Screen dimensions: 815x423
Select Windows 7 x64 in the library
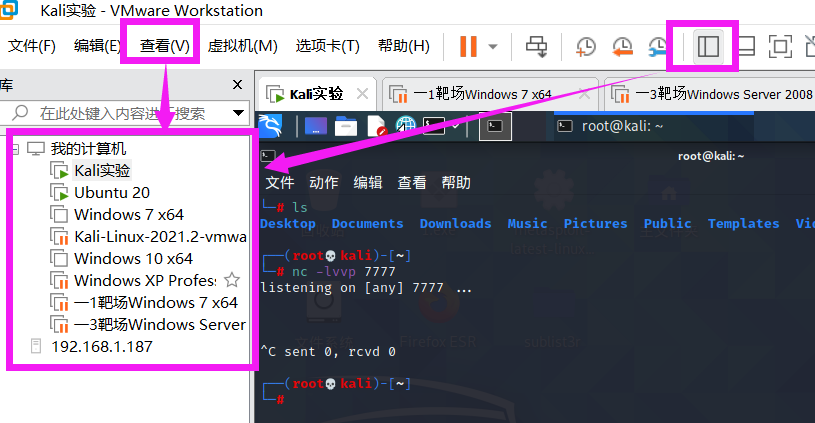click(129, 215)
